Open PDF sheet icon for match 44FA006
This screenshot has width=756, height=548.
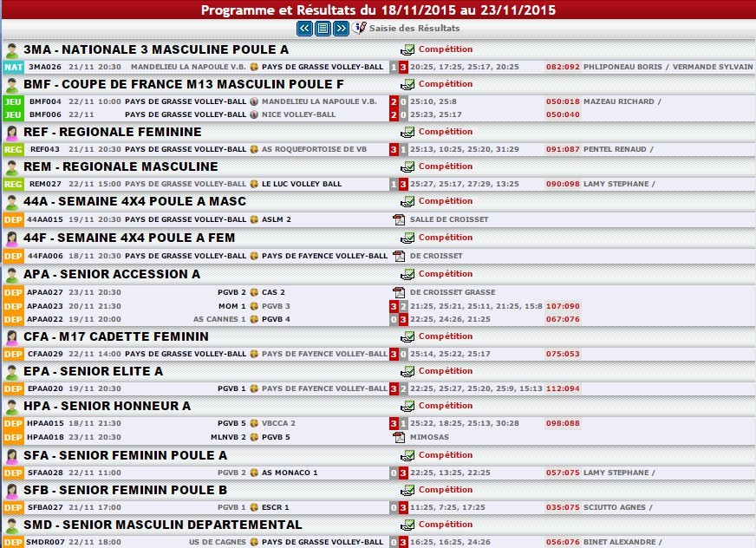click(x=399, y=256)
